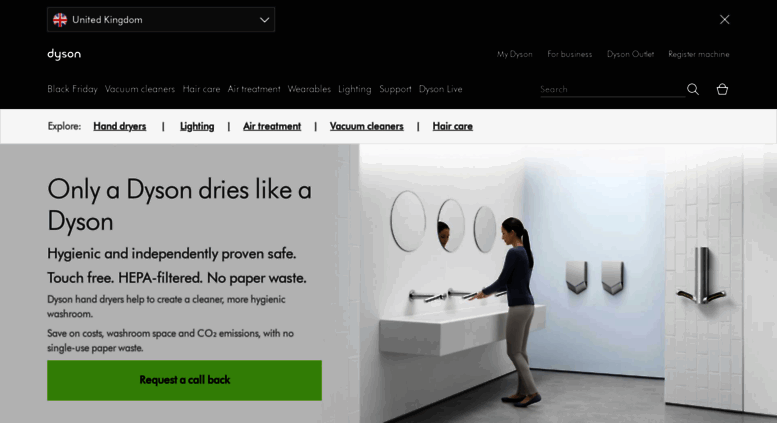Click the Request a call back button

184,380
